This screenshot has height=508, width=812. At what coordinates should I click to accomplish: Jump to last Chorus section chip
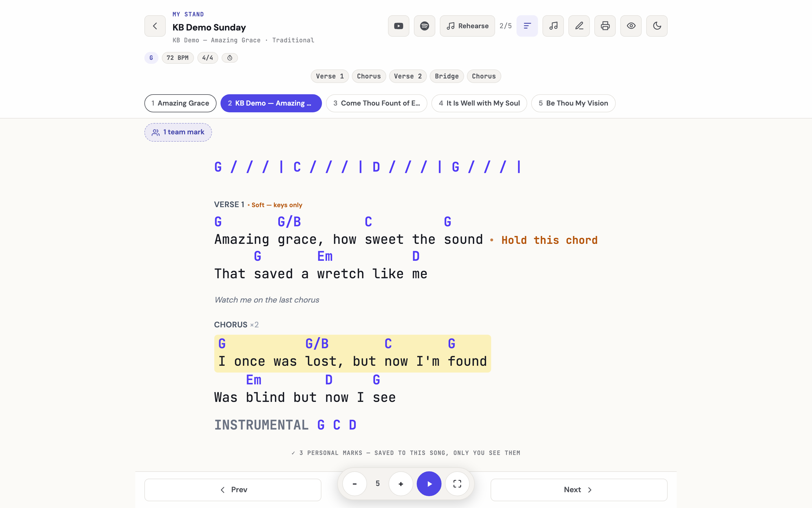(x=484, y=76)
